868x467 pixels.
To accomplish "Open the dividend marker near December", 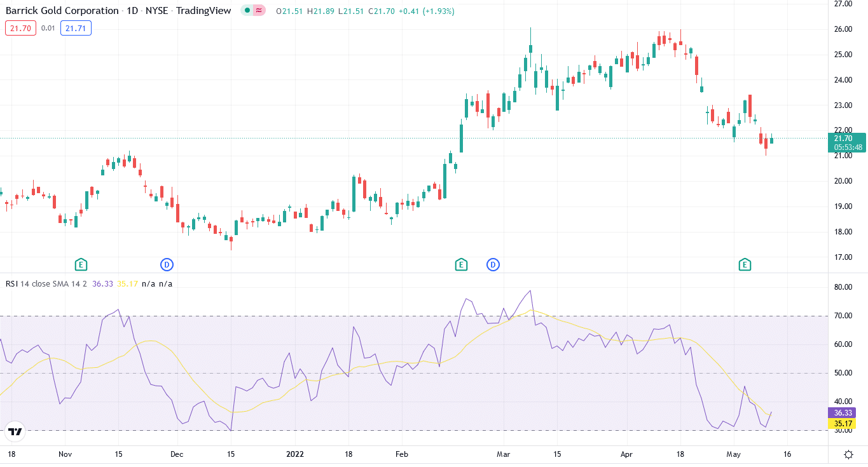I will click(x=167, y=264).
